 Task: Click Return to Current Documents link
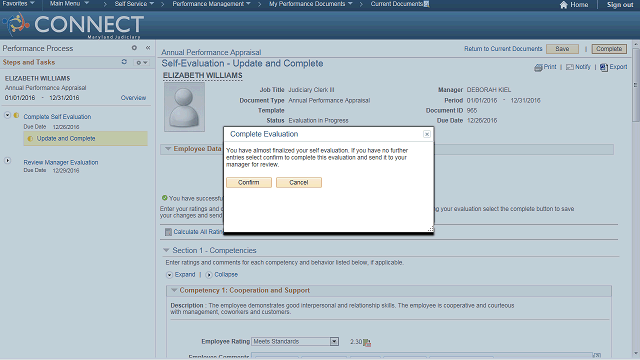503,49
